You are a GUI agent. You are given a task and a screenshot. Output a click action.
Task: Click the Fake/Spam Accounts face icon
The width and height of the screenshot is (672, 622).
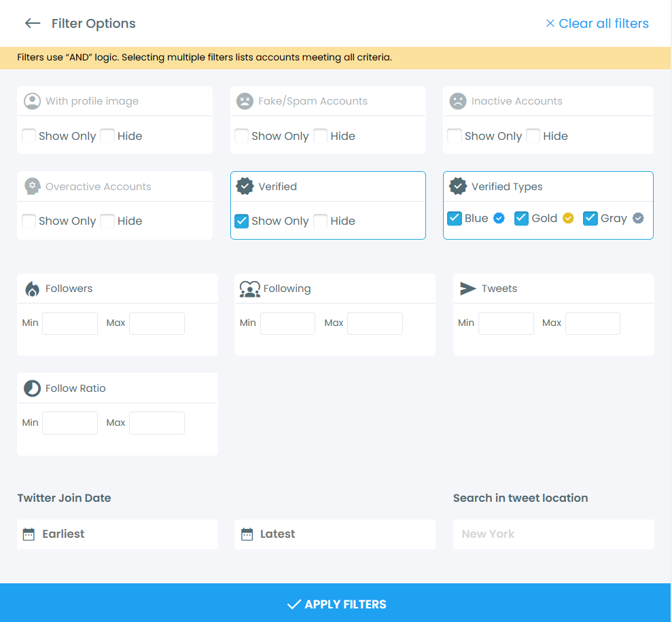(245, 101)
